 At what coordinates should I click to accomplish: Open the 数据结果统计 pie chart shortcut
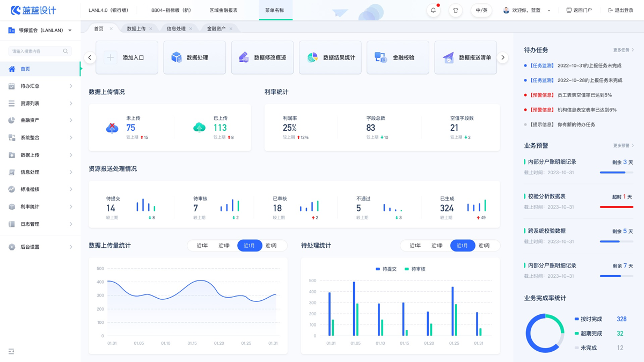pos(330,57)
